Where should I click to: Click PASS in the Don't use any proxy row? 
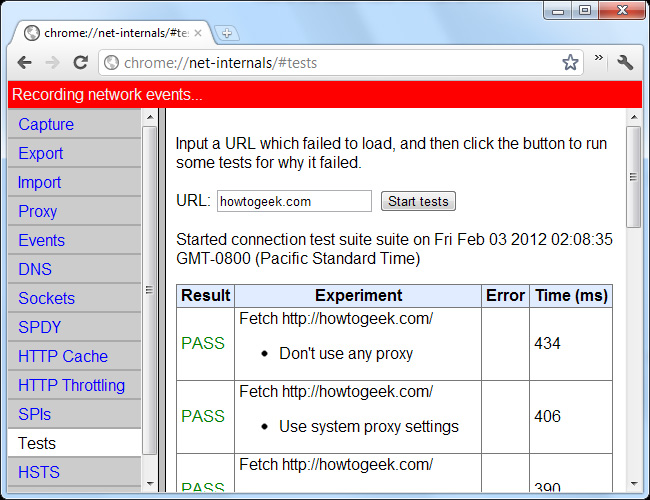(x=203, y=343)
